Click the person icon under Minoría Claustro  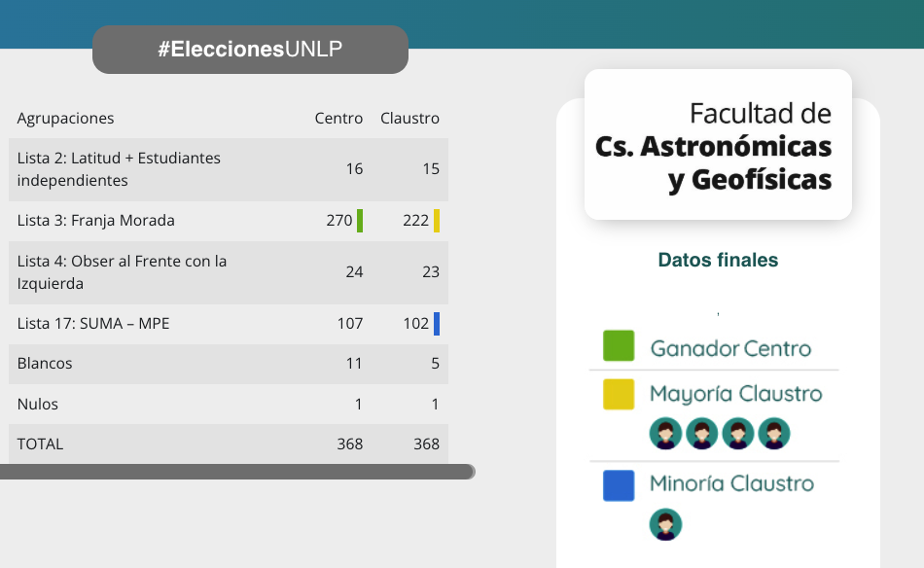click(665, 524)
